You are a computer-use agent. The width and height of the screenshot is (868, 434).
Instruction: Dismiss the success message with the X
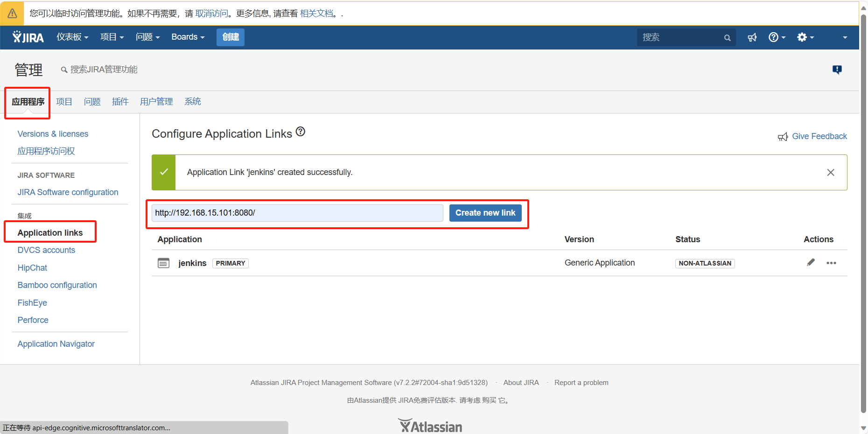click(x=831, y=173)
